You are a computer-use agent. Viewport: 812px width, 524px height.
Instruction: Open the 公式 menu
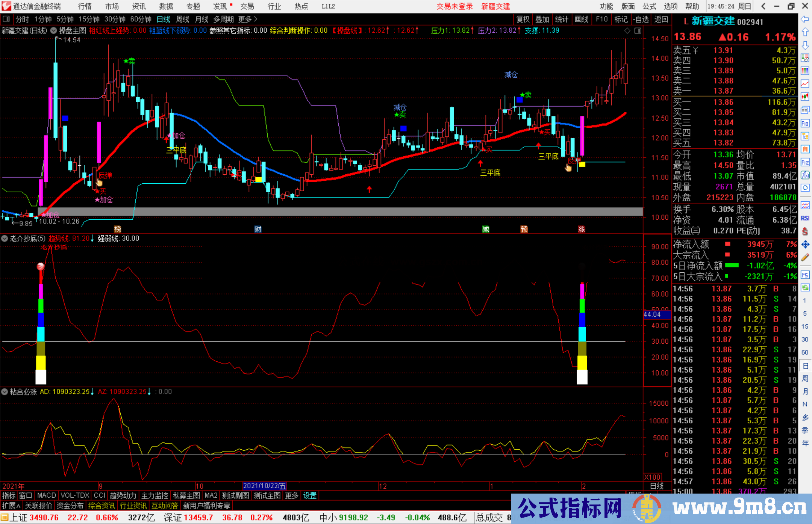(x=649, y=6)
